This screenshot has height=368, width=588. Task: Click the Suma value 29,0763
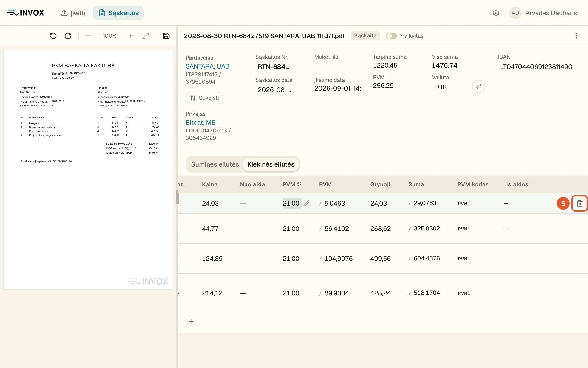[x=425, y=203]
